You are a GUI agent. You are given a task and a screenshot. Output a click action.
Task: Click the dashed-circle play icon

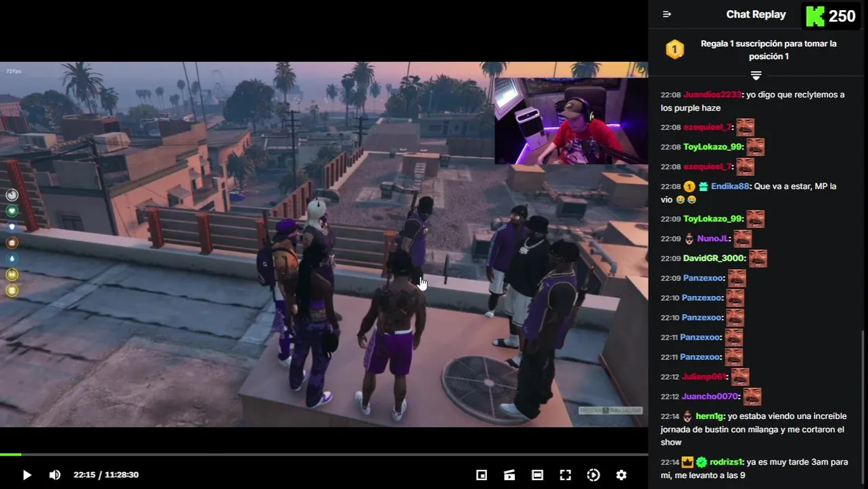coord(593,475)
